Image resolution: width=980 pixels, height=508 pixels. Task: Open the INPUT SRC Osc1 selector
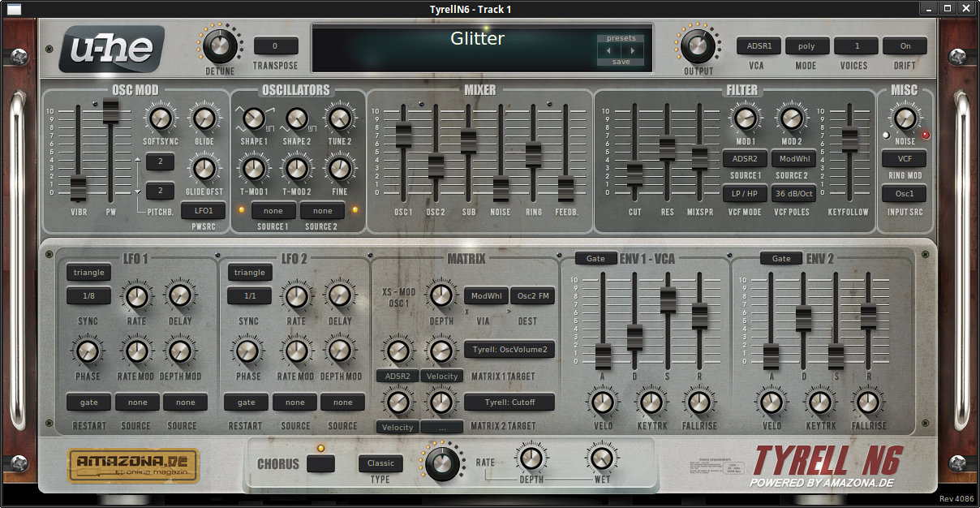(904, 194)
